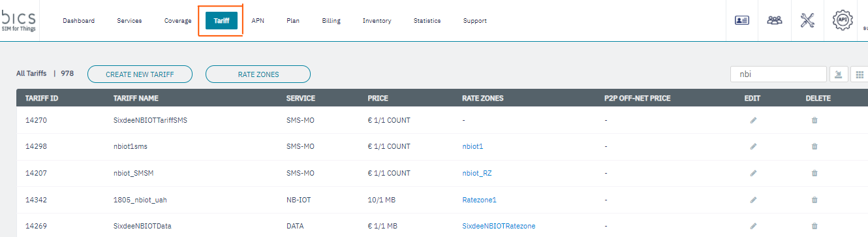Screen dimensions: 868x237
Task: Delete tariff nbiot_SMSM via trash icon
Action: click(x=814, y=173)
